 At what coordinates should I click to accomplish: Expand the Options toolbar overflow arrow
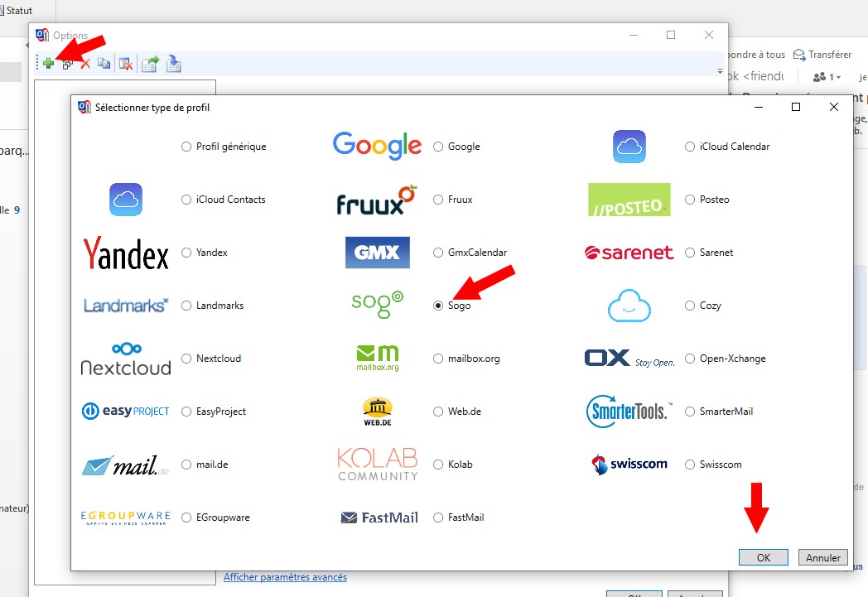(x=720, y=71)
